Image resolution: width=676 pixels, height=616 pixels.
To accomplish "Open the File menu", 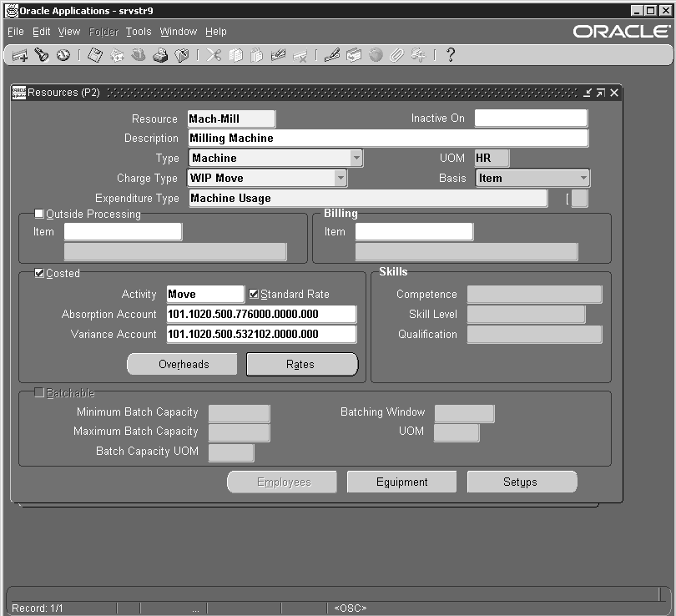I will click(16, 32).
